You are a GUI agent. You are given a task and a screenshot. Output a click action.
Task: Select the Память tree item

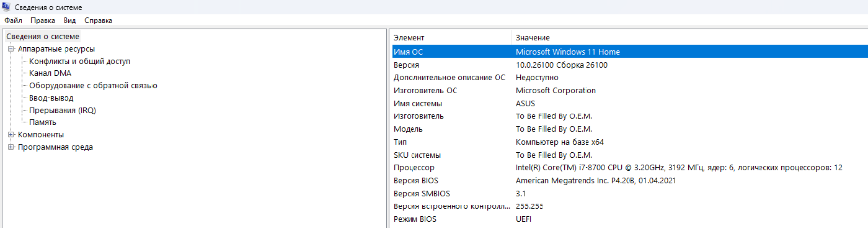(43, 122)
